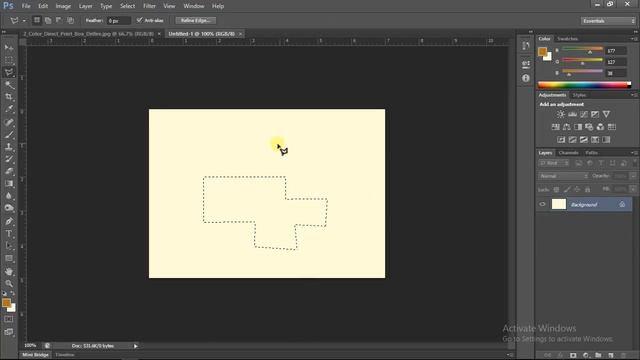Toggle lock transparent pixels
The width and height of the screenshot is (640, 360).
click(x=556, y=189)
